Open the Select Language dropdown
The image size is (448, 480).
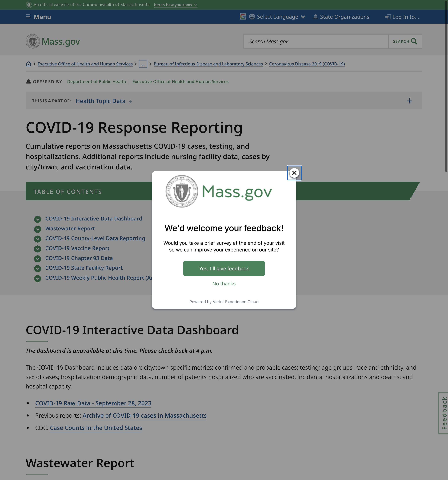tap(277, 17)
